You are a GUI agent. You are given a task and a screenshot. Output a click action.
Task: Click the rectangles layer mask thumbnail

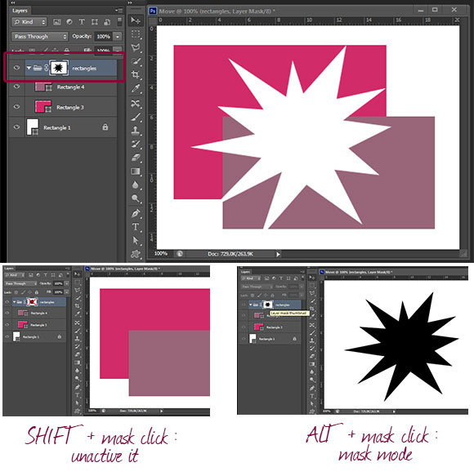click(x=58, y=68)
